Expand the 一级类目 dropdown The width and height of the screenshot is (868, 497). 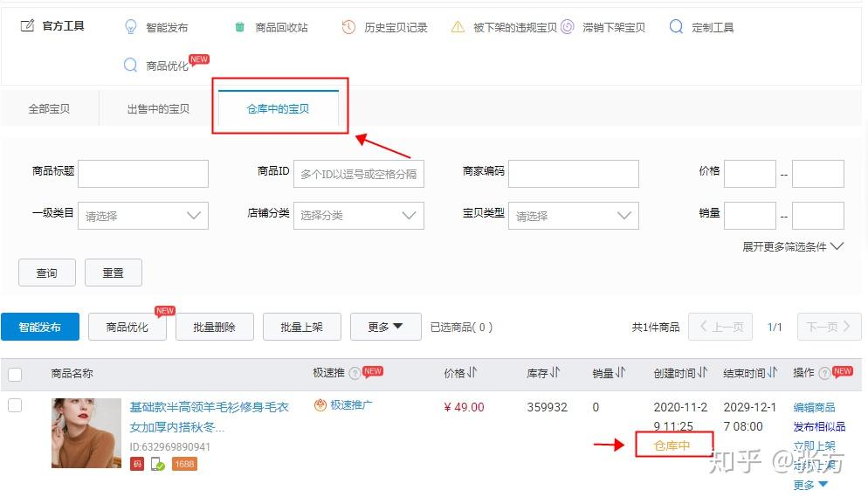[x=143, y=216]
